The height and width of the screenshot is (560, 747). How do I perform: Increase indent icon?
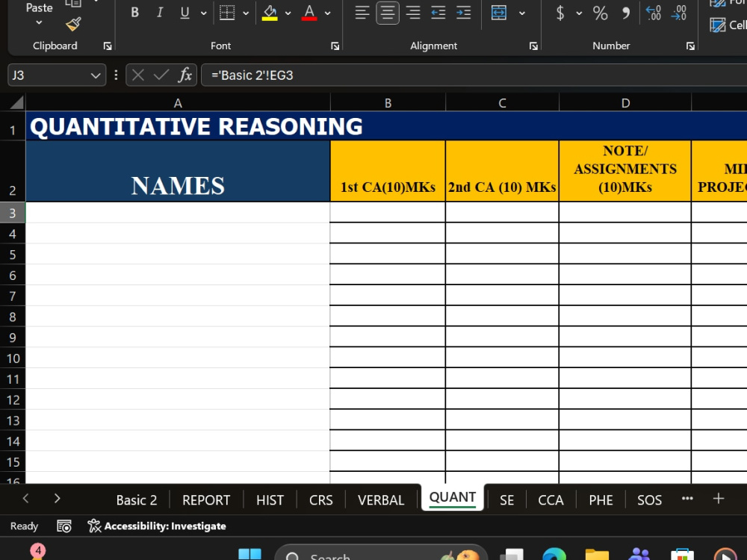463,13
